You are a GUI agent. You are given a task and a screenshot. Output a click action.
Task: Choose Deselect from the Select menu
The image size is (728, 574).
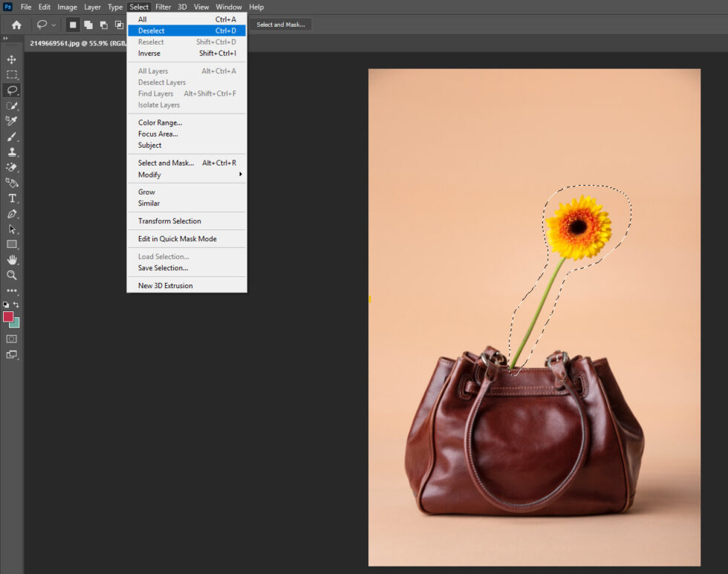(x=151, y=30)
